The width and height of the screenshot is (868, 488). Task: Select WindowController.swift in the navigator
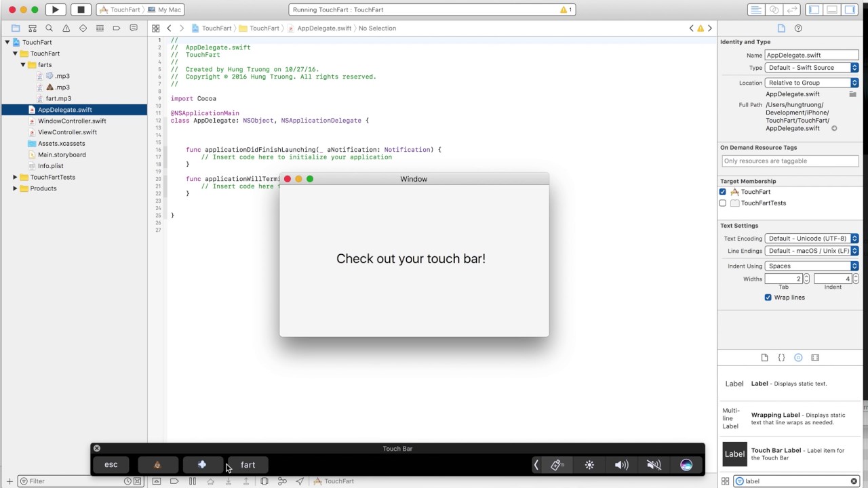tap(72, 121)
